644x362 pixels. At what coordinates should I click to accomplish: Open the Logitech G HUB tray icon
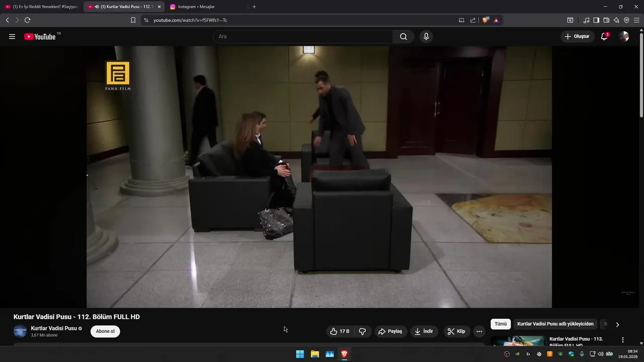(528, 354)
